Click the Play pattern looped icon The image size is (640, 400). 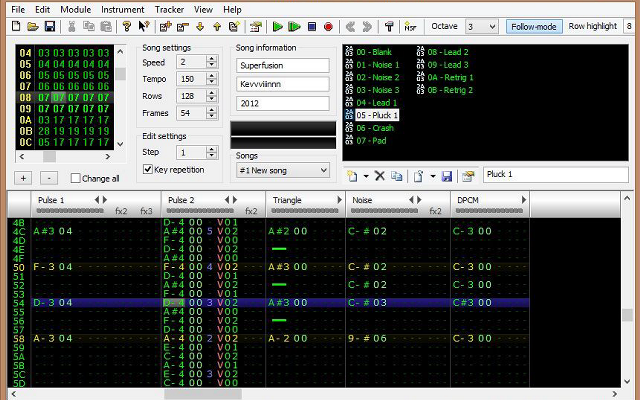294,27
